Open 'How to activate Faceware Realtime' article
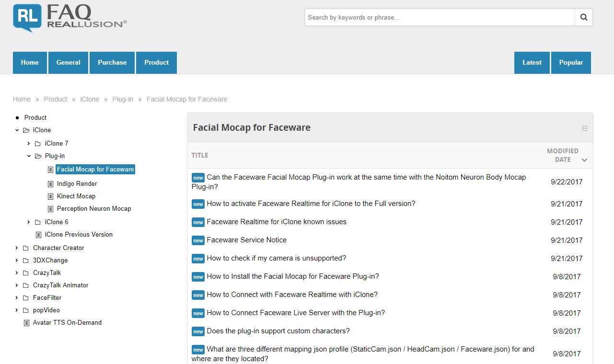This screenshot has width=614, height=364. (311, 204)
